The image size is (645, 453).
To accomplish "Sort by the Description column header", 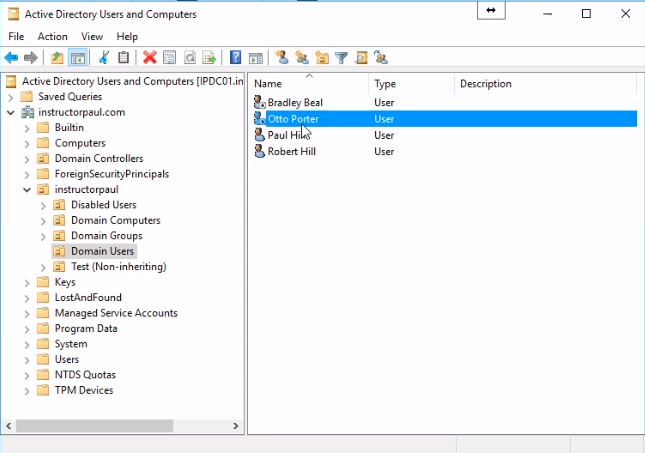I will [x=545, y=84].
